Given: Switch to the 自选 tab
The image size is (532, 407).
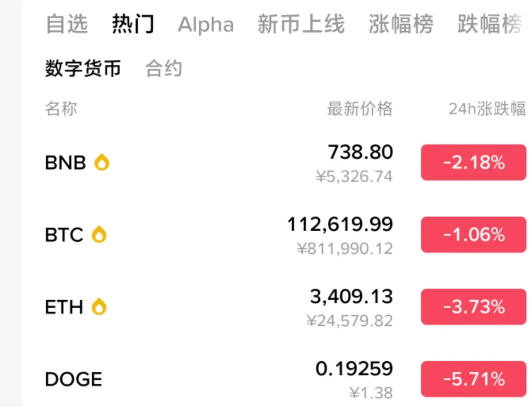Looking at the screenshot, I should 67,24.
